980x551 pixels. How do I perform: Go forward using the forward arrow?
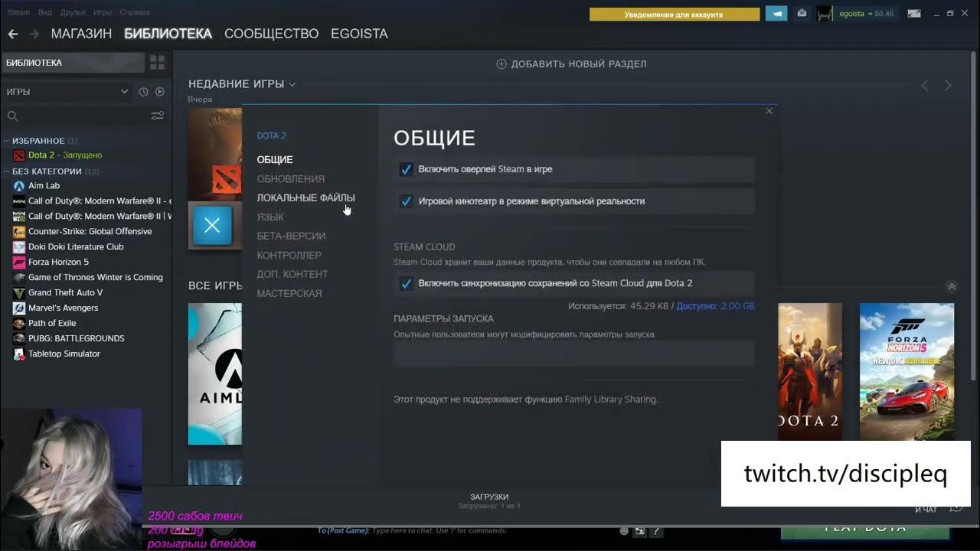click(x=34, y=34)
